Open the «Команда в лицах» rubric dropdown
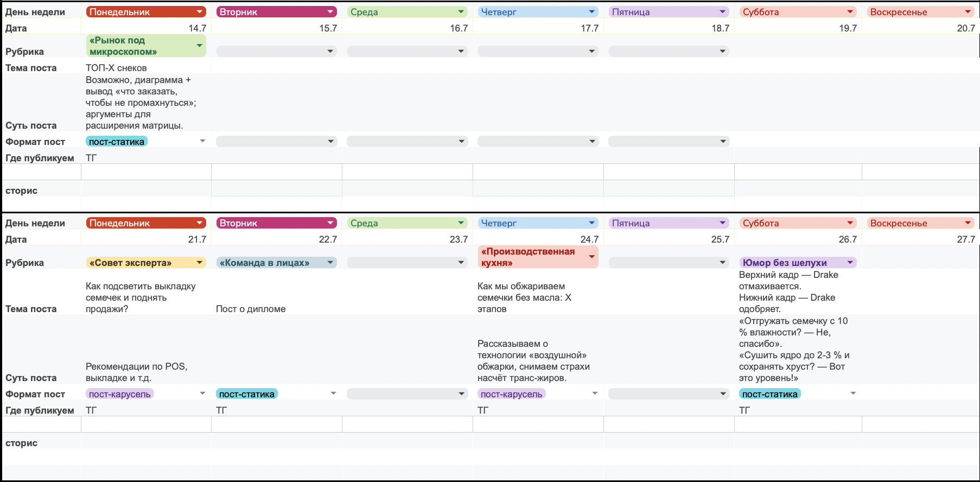This screenshot has width=980, height=482. pos(330,263)
